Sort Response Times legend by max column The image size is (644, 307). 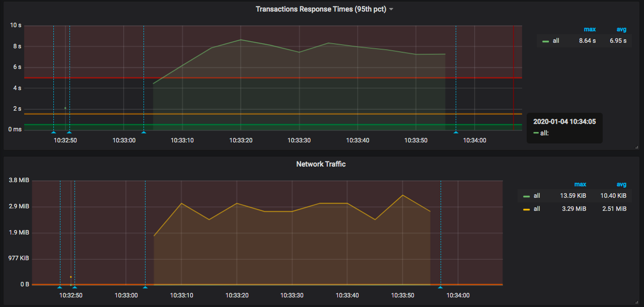click(590, 29)
